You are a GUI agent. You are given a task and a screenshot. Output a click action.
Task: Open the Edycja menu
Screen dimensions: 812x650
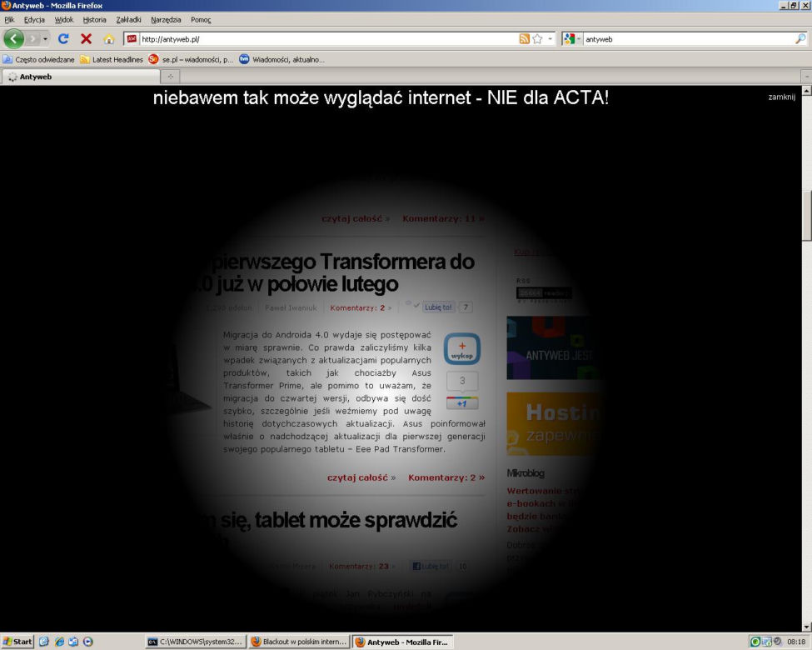point(34,20)
